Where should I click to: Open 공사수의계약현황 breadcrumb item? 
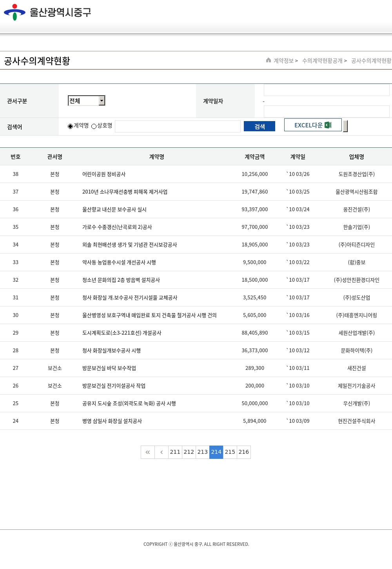[371, 61]
